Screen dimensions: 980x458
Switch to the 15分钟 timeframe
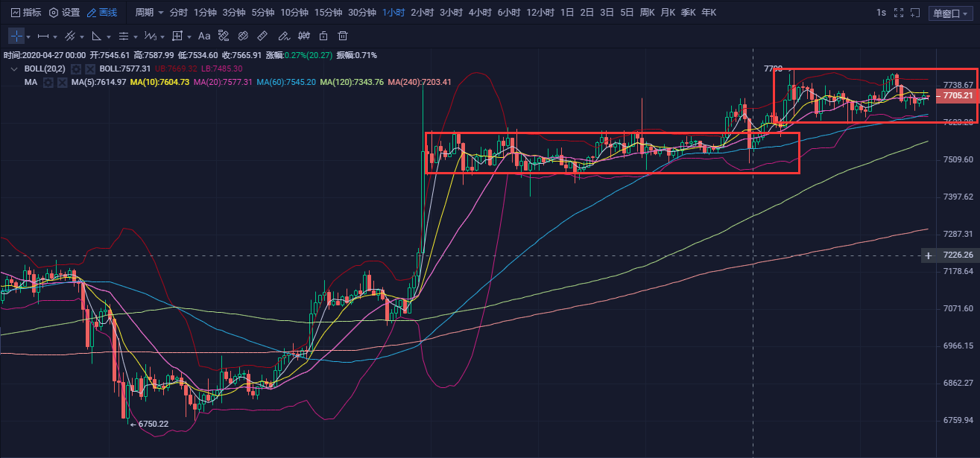(x=328, y=13)
